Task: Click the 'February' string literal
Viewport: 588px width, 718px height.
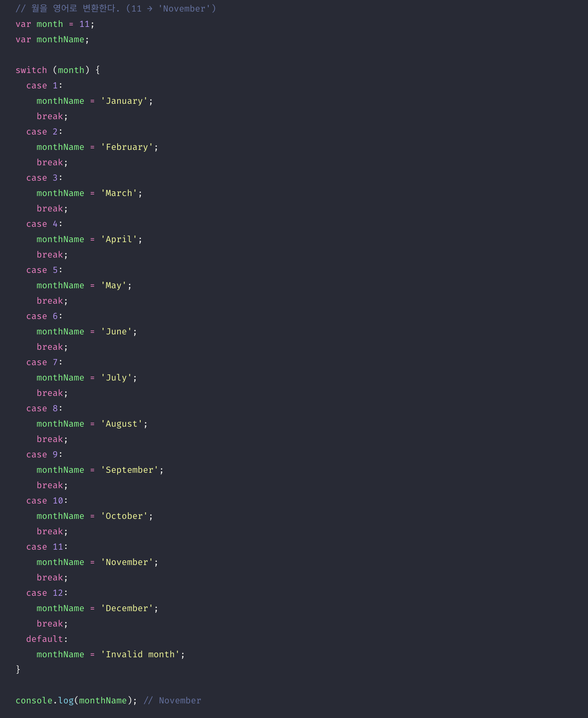Action: pyautogui.click(x=127, y=147)
